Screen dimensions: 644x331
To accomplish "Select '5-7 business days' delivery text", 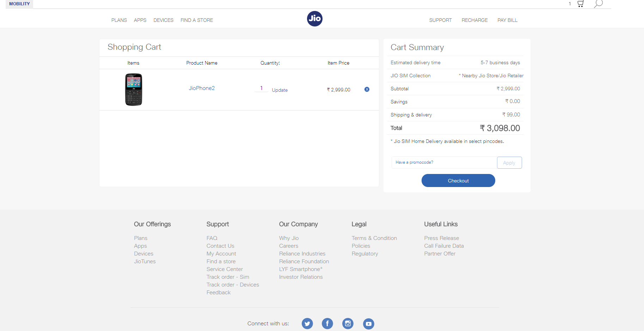I will pos(500,62).
